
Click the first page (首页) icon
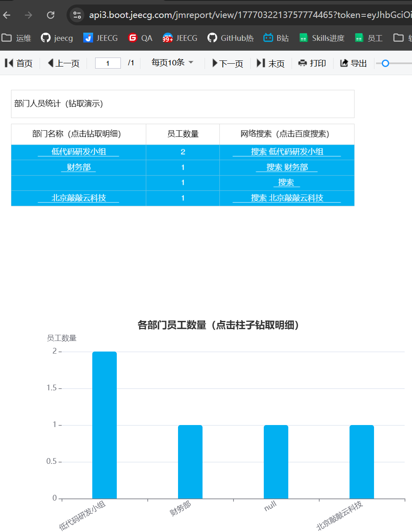coord(8,63)
